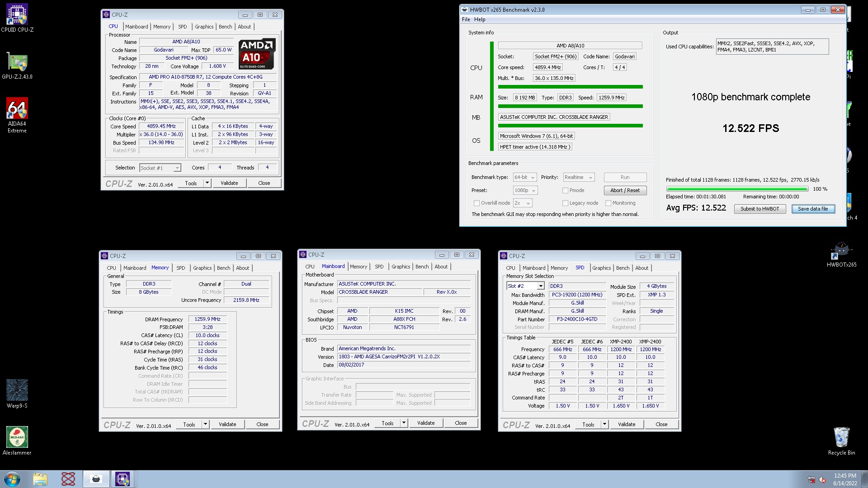Open the Help menu in HWBOT x265
Screen dimensions: 868x488
[x=480, y=19]
